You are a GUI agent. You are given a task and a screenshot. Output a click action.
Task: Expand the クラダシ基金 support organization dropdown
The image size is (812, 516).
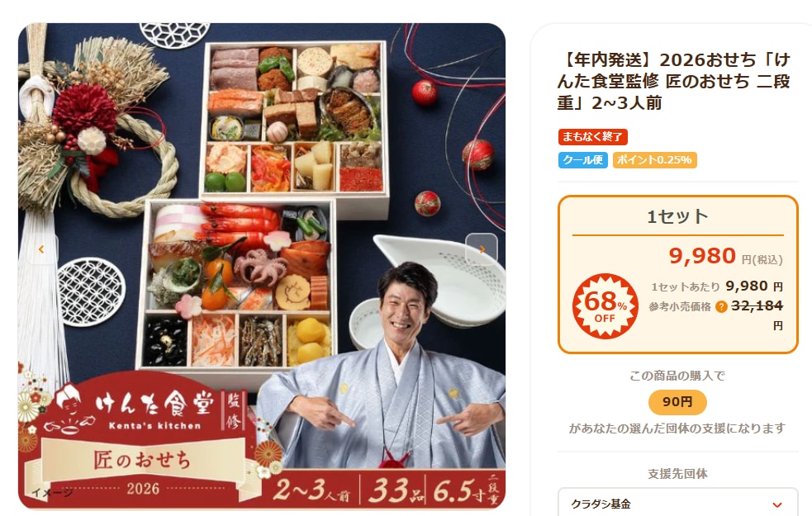tap(677, 503)
